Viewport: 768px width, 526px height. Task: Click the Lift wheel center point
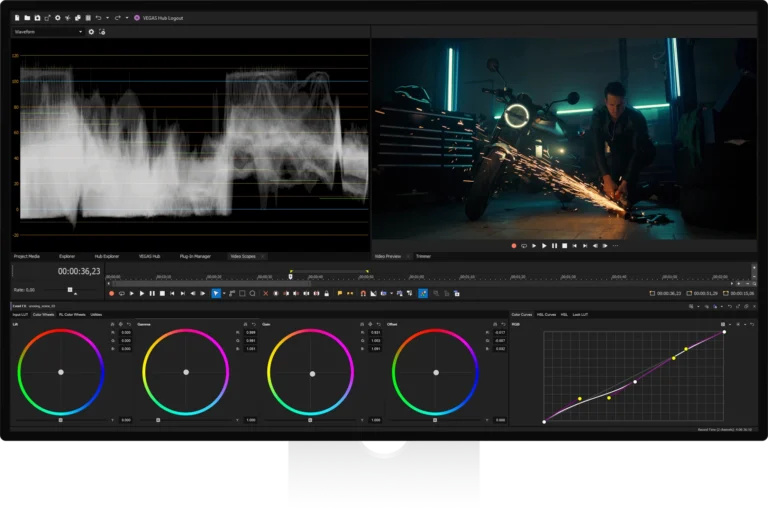[x=61, y=372]
